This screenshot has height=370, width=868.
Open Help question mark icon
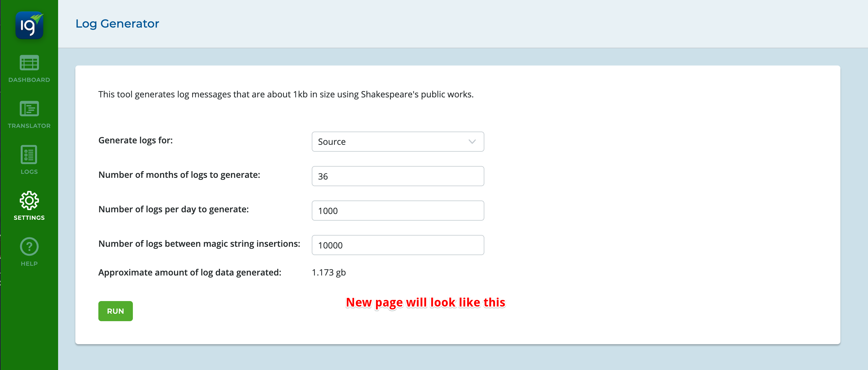point(29,246)
